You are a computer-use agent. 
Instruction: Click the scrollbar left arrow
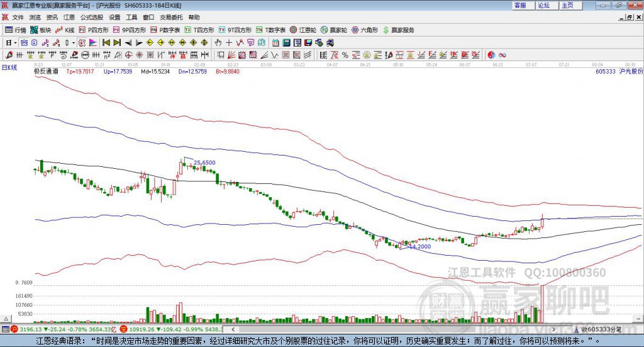[233, 329]
